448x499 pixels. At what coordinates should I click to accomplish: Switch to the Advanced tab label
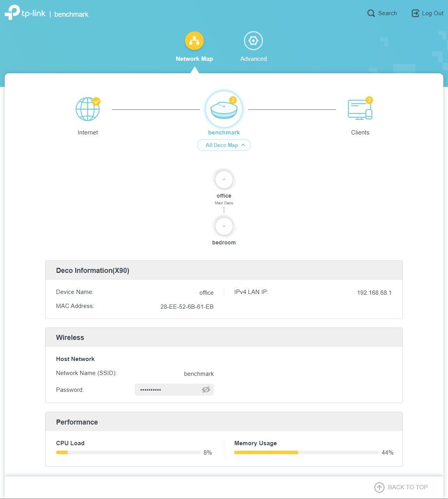coord(253,59)
